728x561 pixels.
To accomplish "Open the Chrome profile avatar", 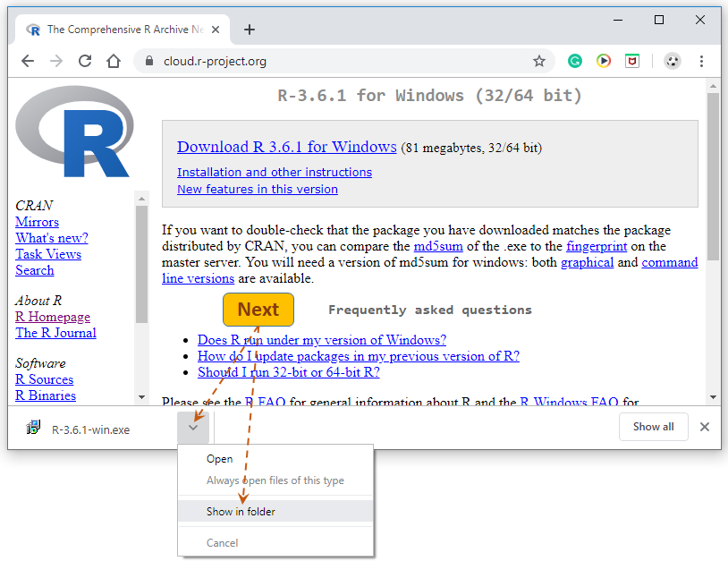I will point(672,61).
